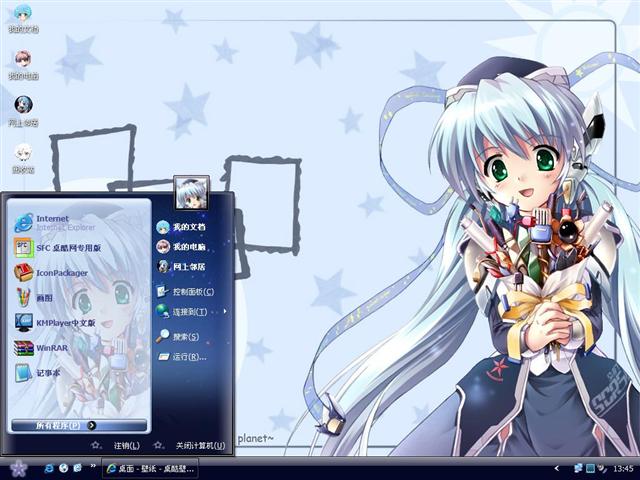Launch SFC 桌酷网专用版 from Start menu
The width and height of the screenshot is (640, 480).
58,248
